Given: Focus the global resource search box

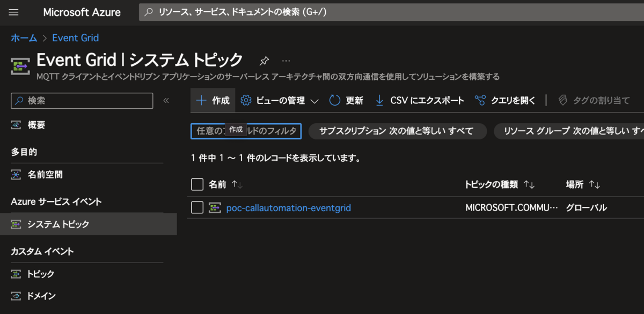Looking at the screenshot, I should point(391,12).
